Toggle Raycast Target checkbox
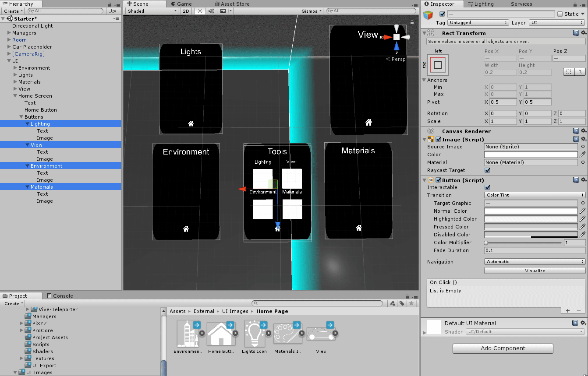The height and width of the screenshot is (376, 588). pyautogui.click(x=487, y=170)
